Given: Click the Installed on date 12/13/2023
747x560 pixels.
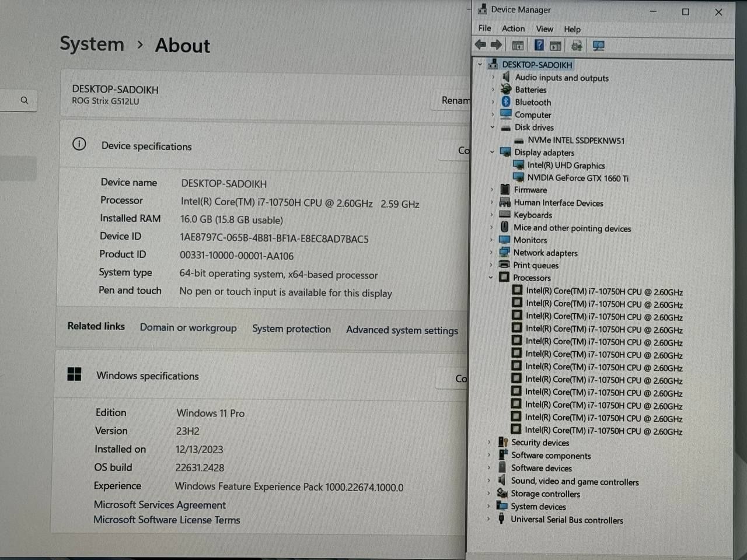Looking at the screenshot, I should pos(199,450).
